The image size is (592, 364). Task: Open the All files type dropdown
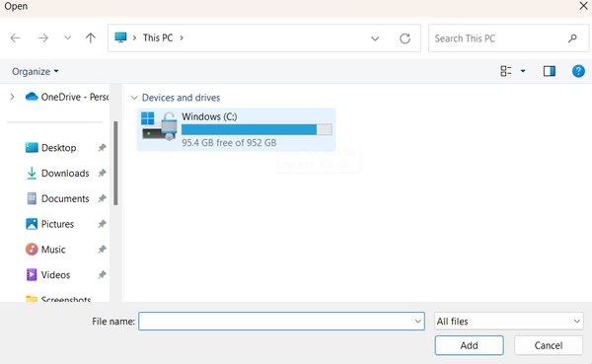pos(508,322)
